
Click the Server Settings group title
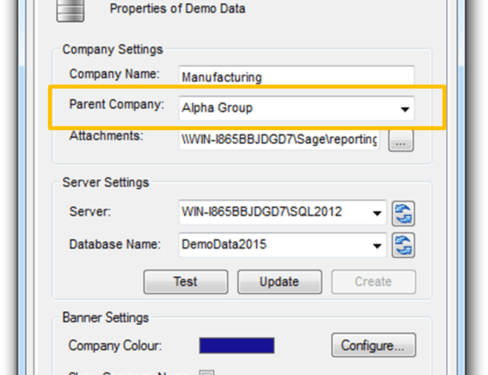click(106, 183)
